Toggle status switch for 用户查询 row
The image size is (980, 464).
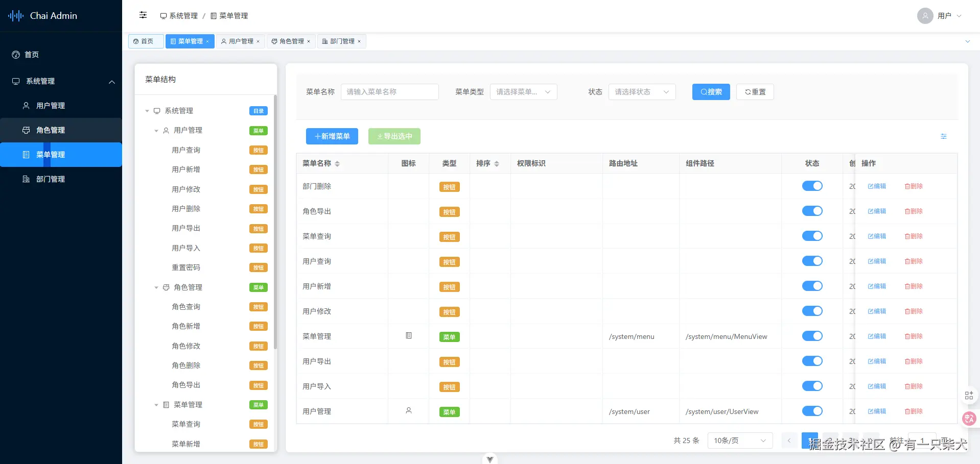coord(812,261)
